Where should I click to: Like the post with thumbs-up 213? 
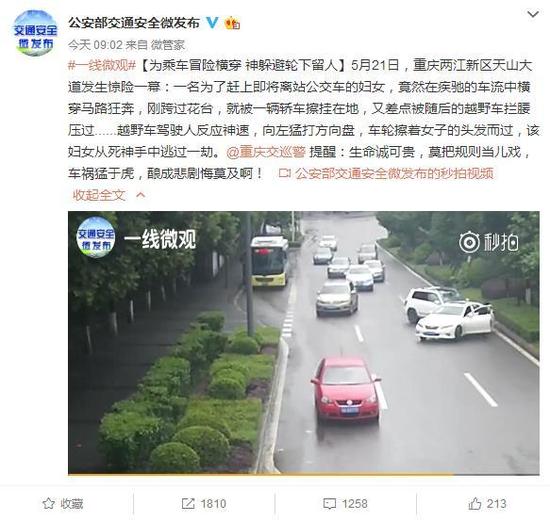(x=487, y=504)
